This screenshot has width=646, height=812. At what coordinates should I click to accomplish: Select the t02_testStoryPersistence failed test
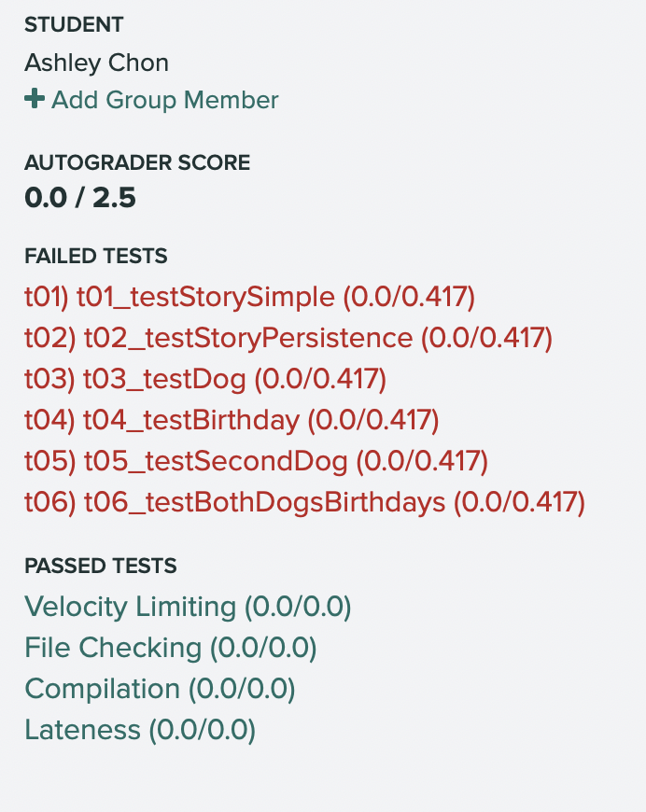(288, 338)
